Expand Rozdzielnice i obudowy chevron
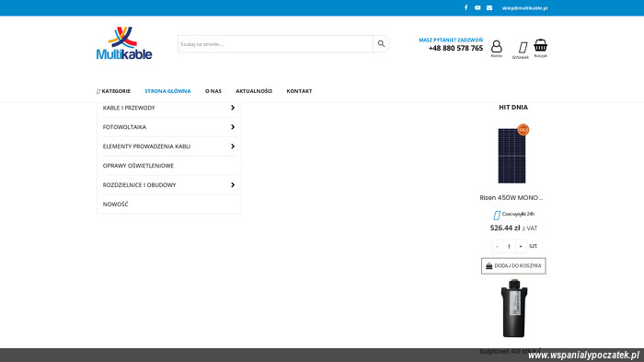Screen dimensions: 644x362 click(x=233, y=185)
